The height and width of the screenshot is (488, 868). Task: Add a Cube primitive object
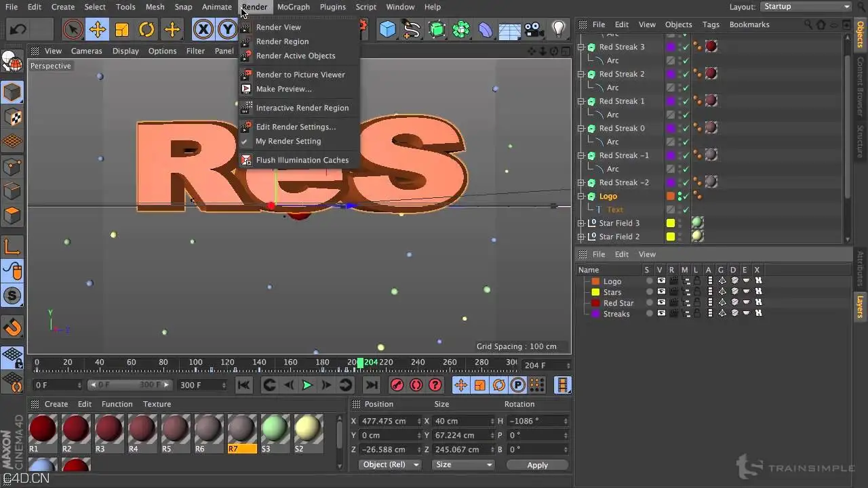tap(387, 30)
